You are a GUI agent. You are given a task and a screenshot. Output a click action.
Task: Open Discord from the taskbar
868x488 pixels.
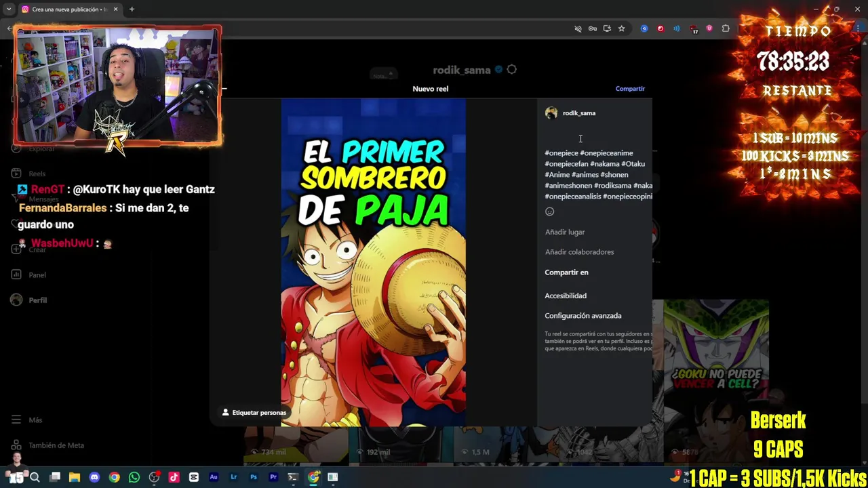click(x=94, y=477)
